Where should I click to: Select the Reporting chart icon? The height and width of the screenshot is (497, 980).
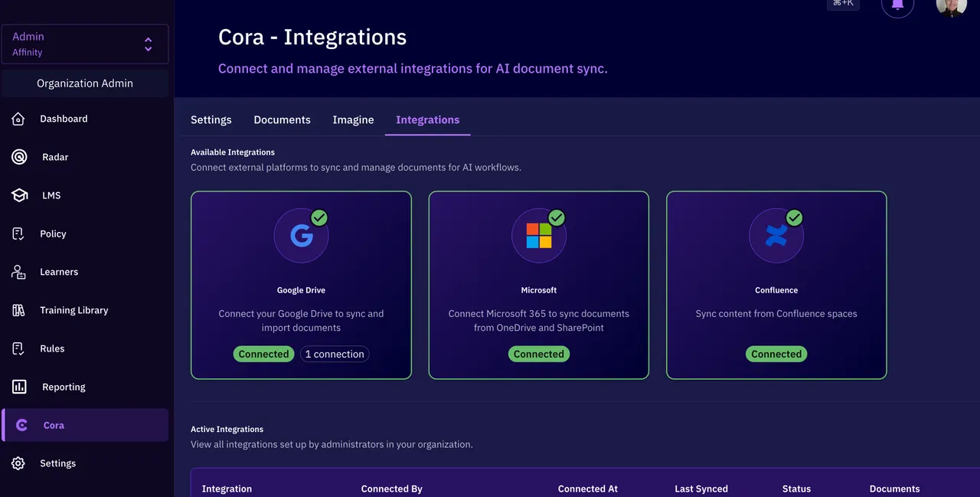(19, 387)
